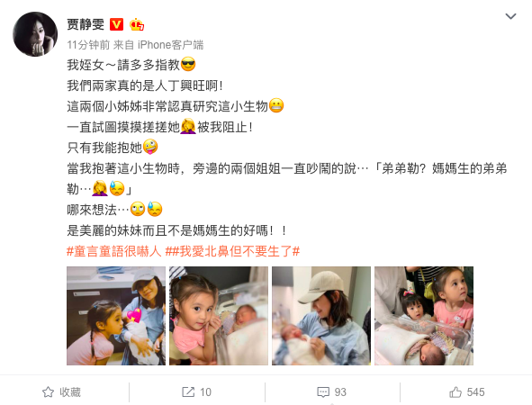532x405 pixels.
Task: Click the repost share icon
Action: (188, 392)
